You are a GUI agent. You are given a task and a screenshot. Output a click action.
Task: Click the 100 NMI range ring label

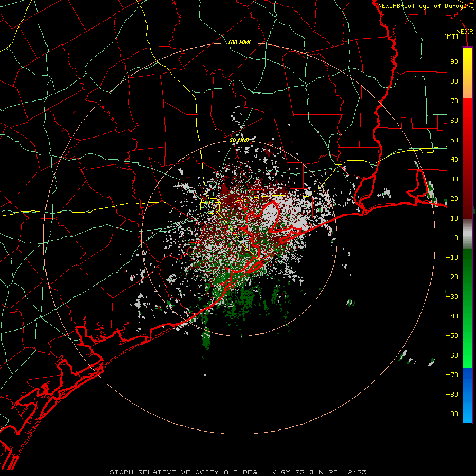coord(239,42)
